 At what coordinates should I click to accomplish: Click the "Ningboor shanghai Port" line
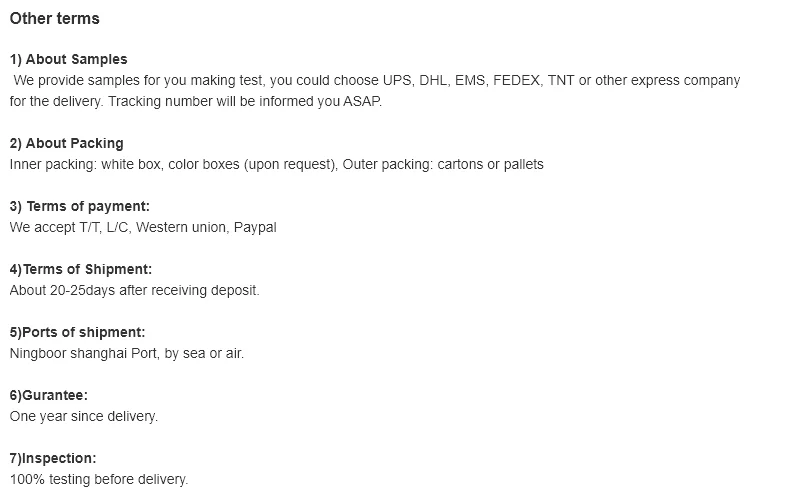pos(126,353)
